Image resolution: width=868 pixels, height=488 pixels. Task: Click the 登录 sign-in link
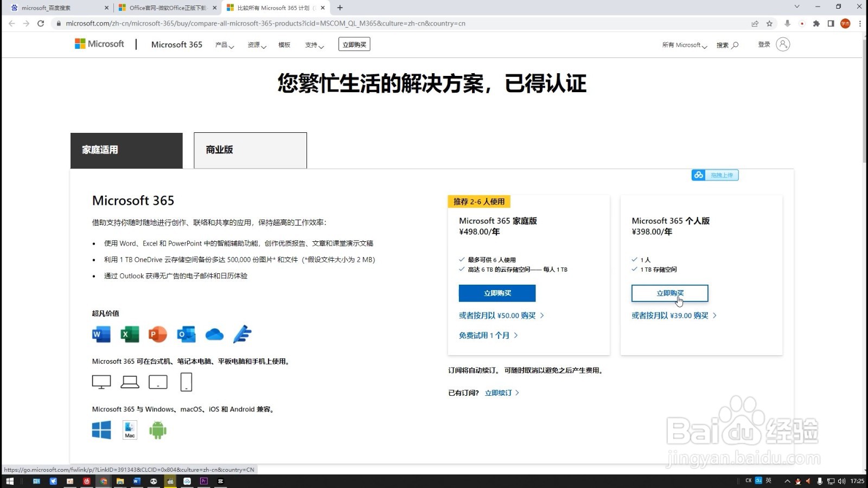(764, 44)
